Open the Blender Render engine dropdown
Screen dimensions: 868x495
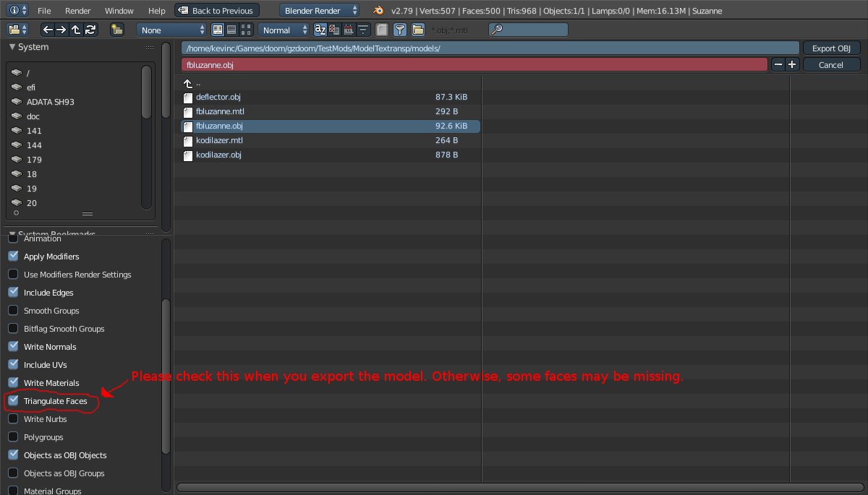pyautogui.click(x=320, y=10)
